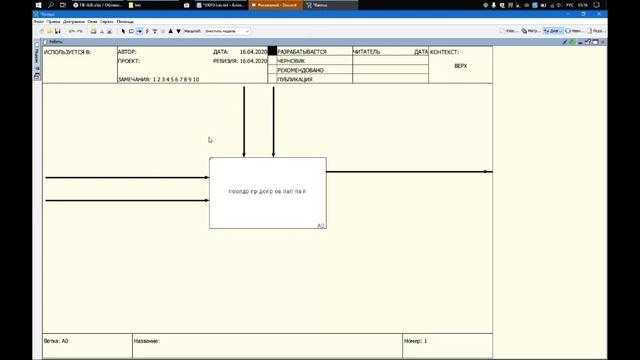
Task: Click the microphone icon in system tray
Action: click(x=493, y=5)
